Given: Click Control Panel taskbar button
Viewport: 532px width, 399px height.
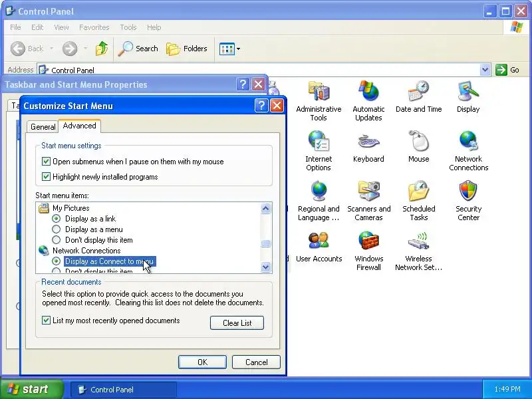Looking at the screenshot, I should point(124,390).
